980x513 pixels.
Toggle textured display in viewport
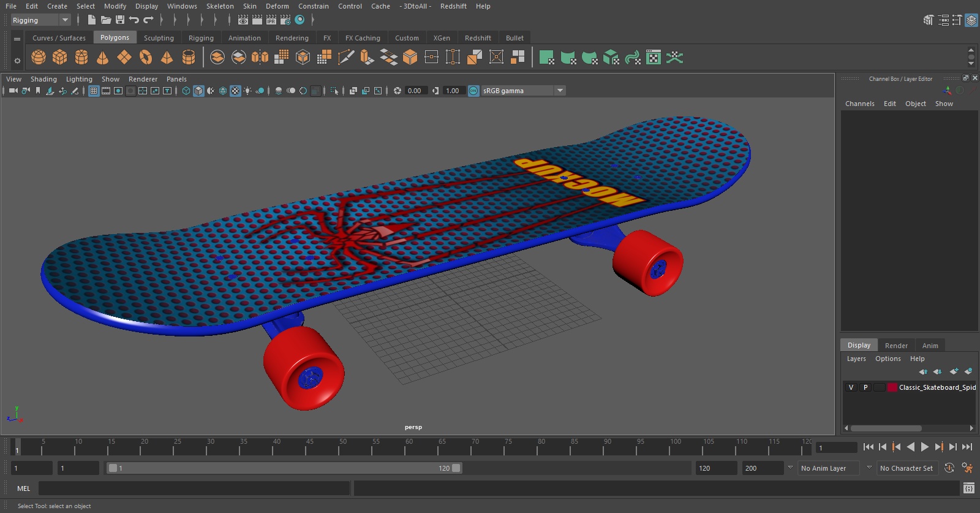point(235,91)
